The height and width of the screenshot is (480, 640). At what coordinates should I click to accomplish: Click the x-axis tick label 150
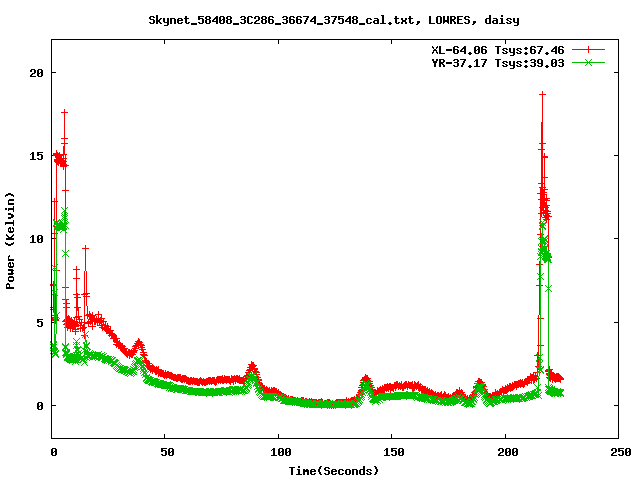(394, 452)
